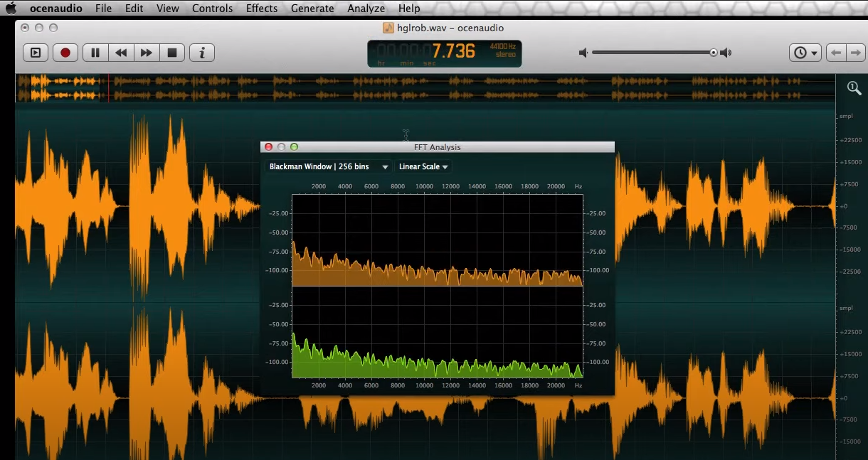The width and height of the screenshot is (868, 460).
Task: Stop playback with the stop button
Action: point(171,52)
